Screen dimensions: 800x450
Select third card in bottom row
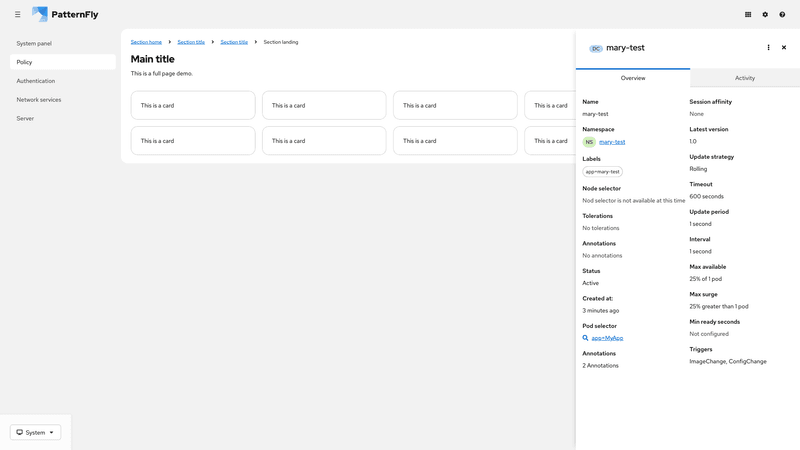[455, 141]
